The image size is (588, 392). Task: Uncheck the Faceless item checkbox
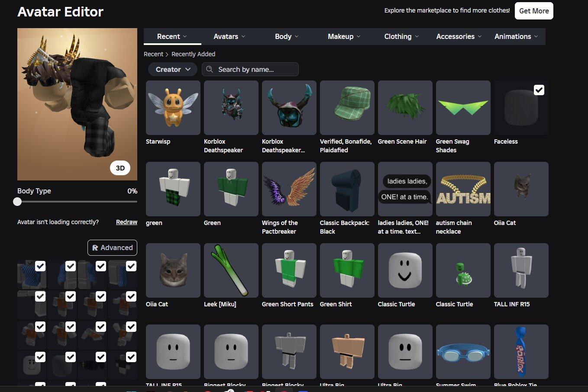tap(539, 90)
